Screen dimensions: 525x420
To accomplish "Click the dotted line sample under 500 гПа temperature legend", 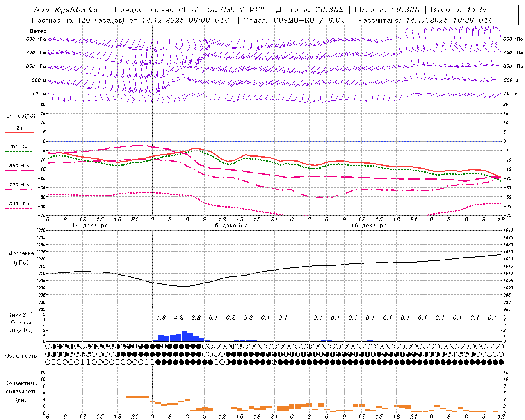I will point(18,208).
